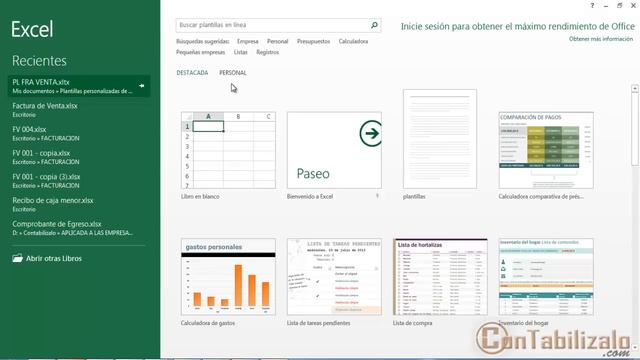640x360 pixels.
Task: Open recent file FV 001 - copia (3).xlsx
Action: click(x=79, y=181)
